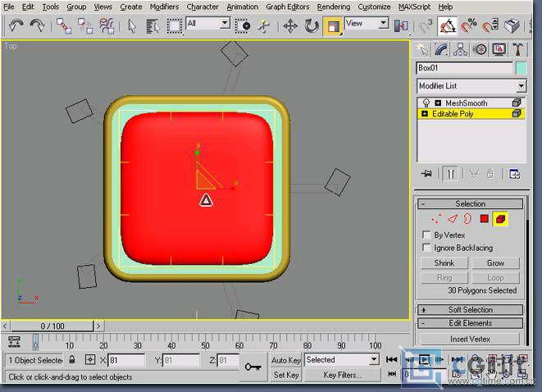This screenshot has width=542, height=392.
Task: Choose the Rectangular Selection Region tool
Action: [x=175, y=26]
